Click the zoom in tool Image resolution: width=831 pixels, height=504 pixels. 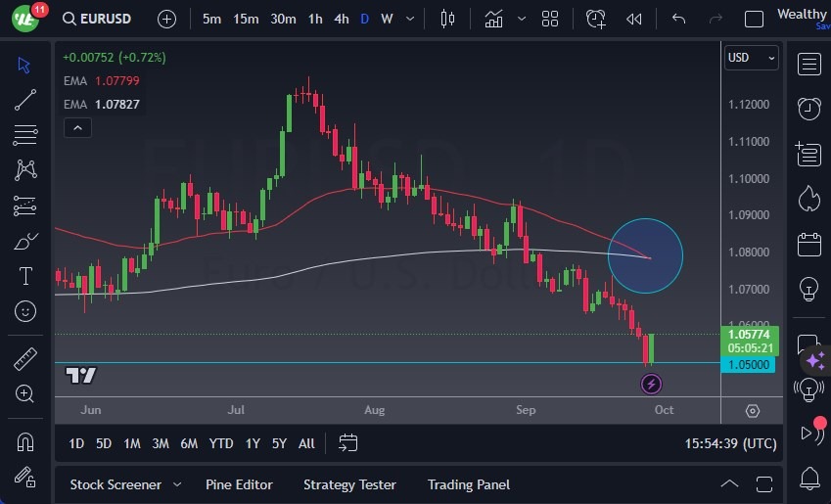click(x=25, y=393)
